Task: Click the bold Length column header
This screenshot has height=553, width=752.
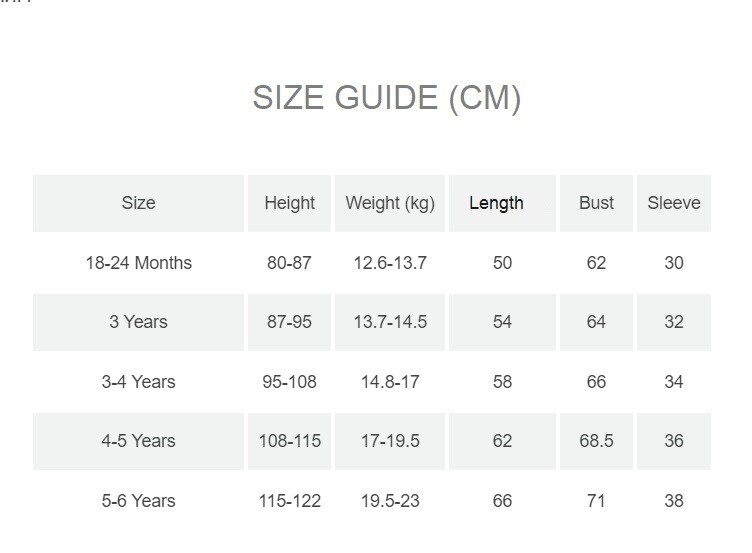Action: [x=496, y=203]
